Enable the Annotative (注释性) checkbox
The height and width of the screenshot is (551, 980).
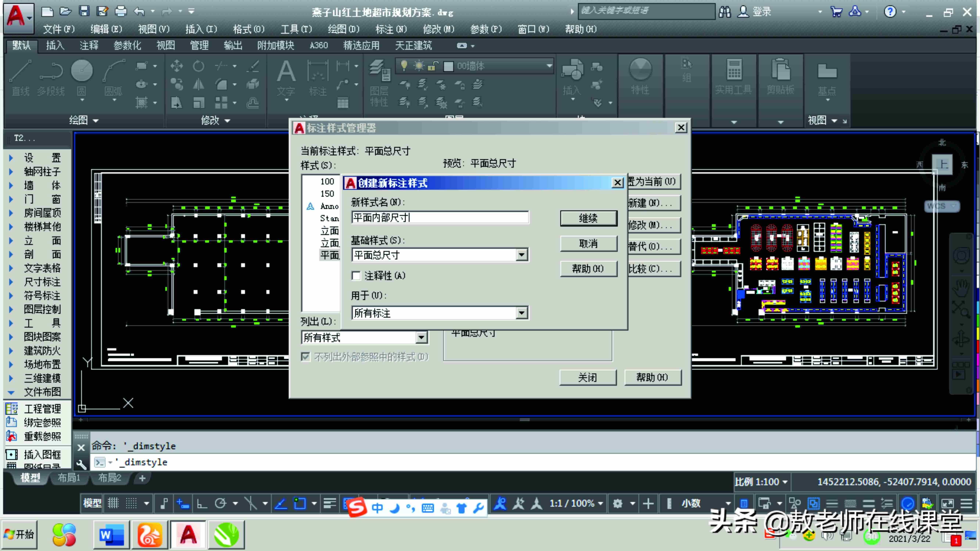click(356, 276)
